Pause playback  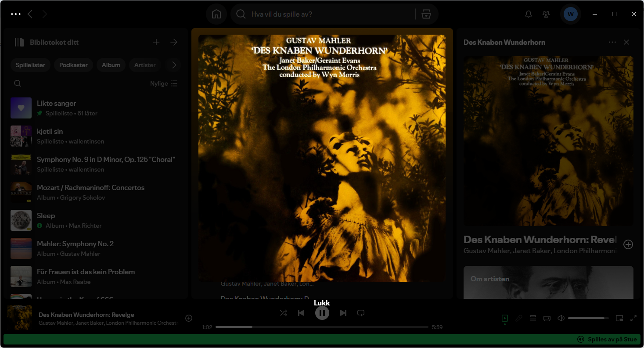322,313
